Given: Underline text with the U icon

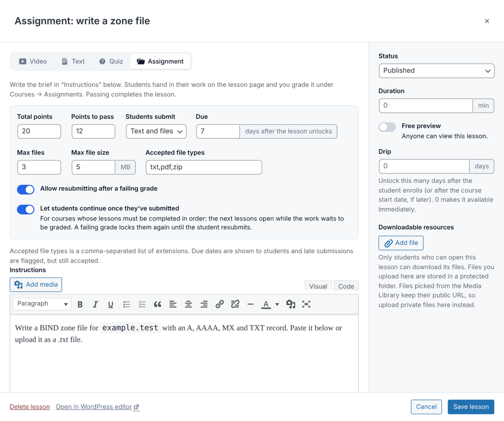Looking at the screenshot, I should 111,304.
